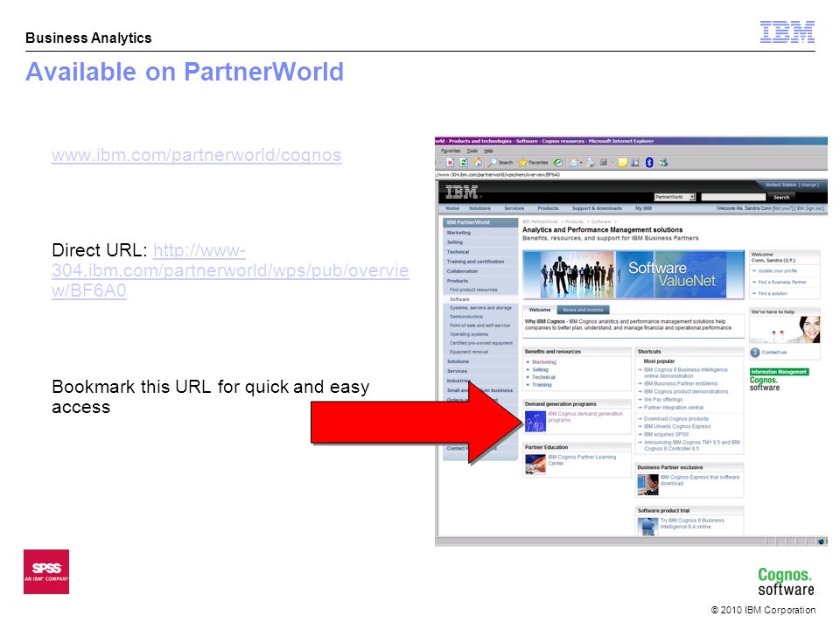Click the IBM site Search button

coord(781,197)
